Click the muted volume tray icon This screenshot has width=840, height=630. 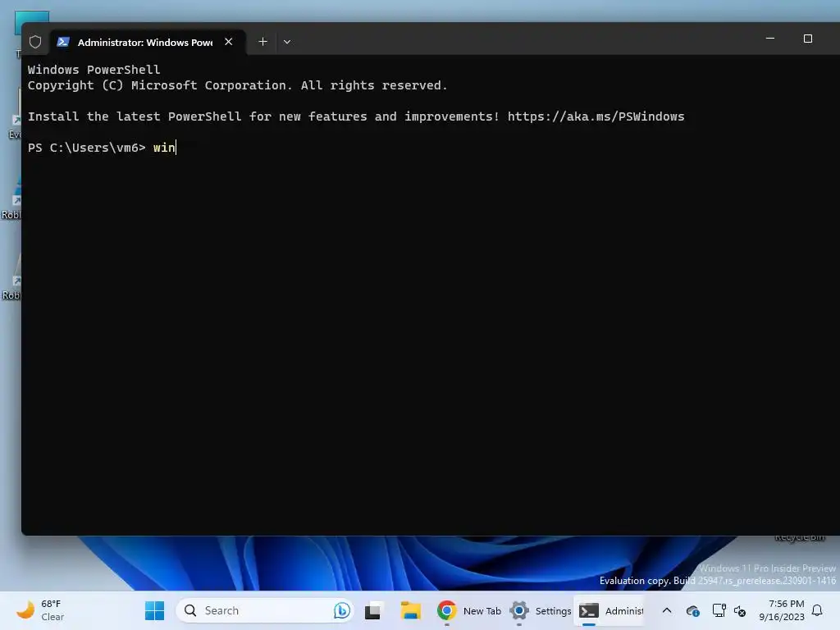point(741,610)
